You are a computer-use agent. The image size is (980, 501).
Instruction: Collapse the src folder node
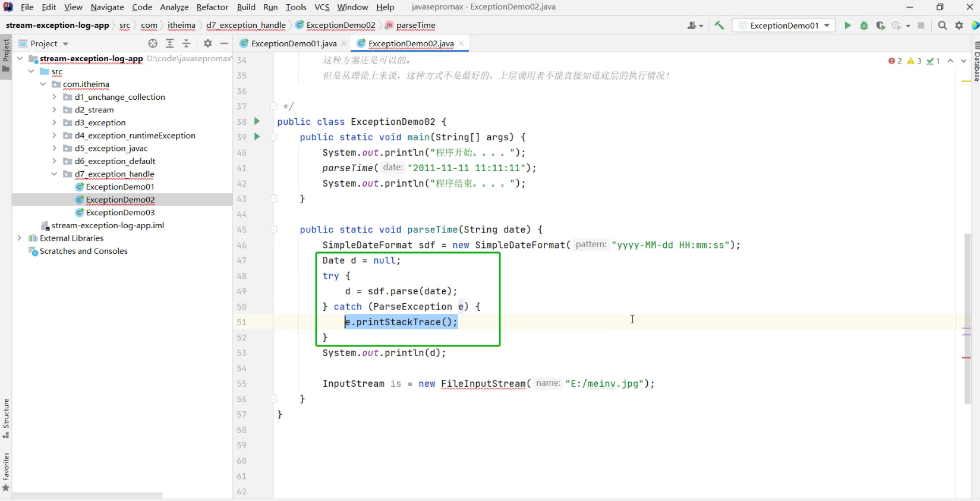point(31,71)
